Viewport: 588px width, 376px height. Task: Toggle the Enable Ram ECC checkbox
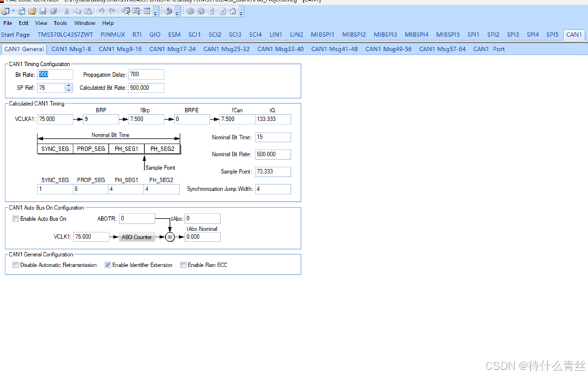click(x=184, y=265)
